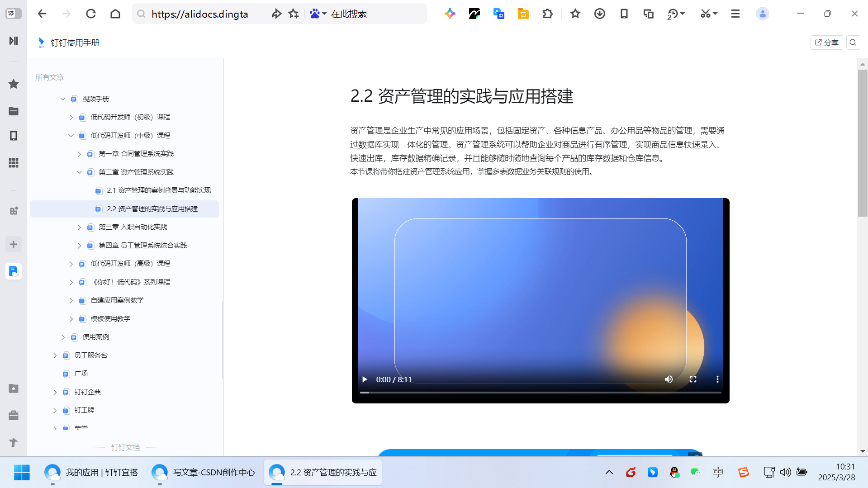Click 分享 share button
The image size is (868, 488).
827,43
